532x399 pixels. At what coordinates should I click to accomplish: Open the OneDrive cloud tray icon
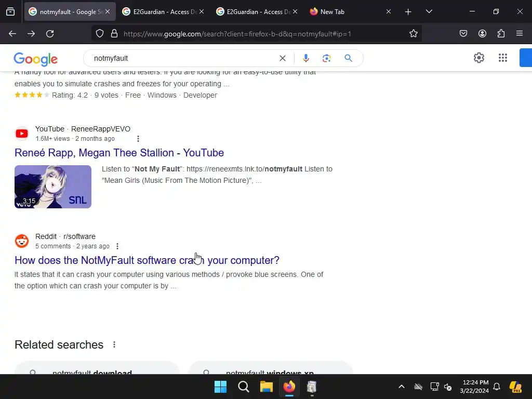click(418, 387)
